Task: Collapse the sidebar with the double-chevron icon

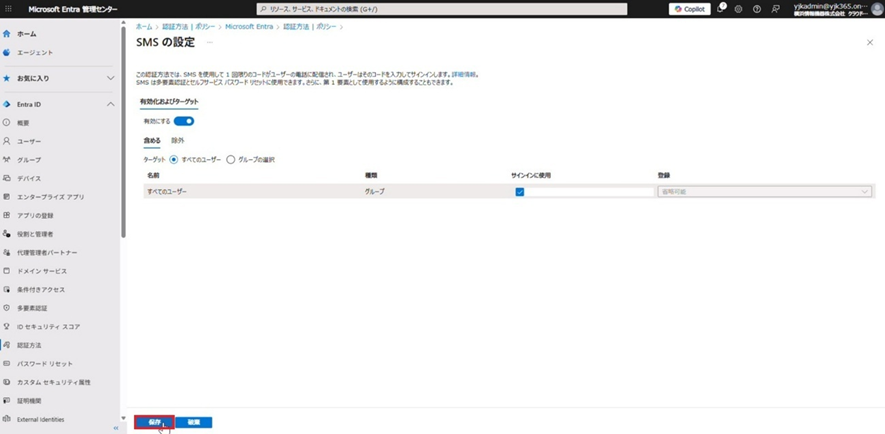Action: point(115,428)
